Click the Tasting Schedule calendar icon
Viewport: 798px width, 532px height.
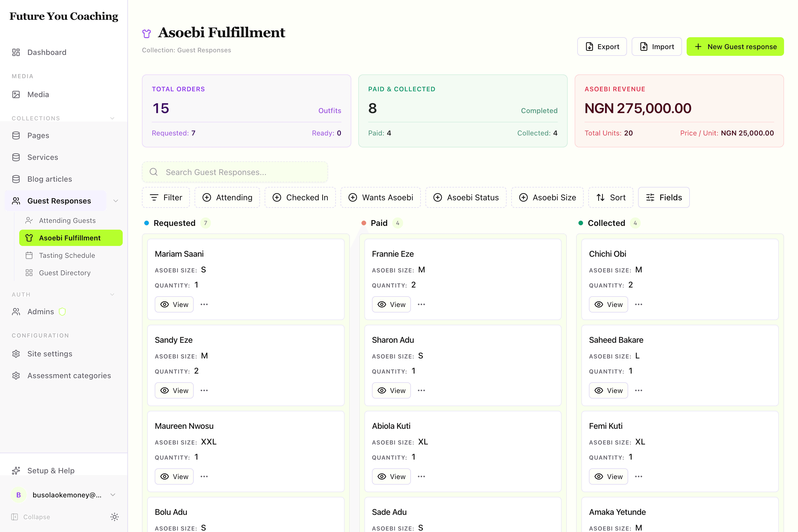(x=29, y=256)
